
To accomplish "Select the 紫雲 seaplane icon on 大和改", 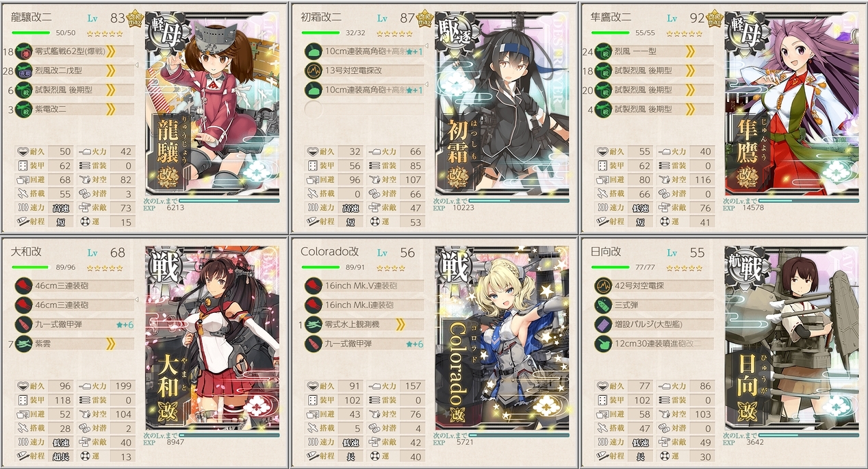I will 23,343.
